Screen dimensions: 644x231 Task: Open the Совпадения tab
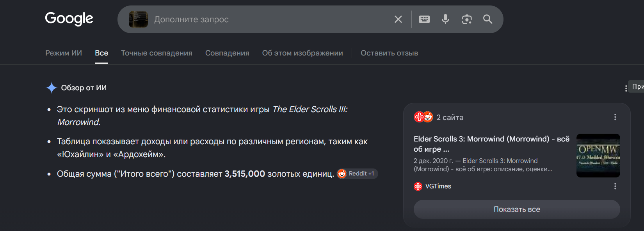[x=227, y=53]
